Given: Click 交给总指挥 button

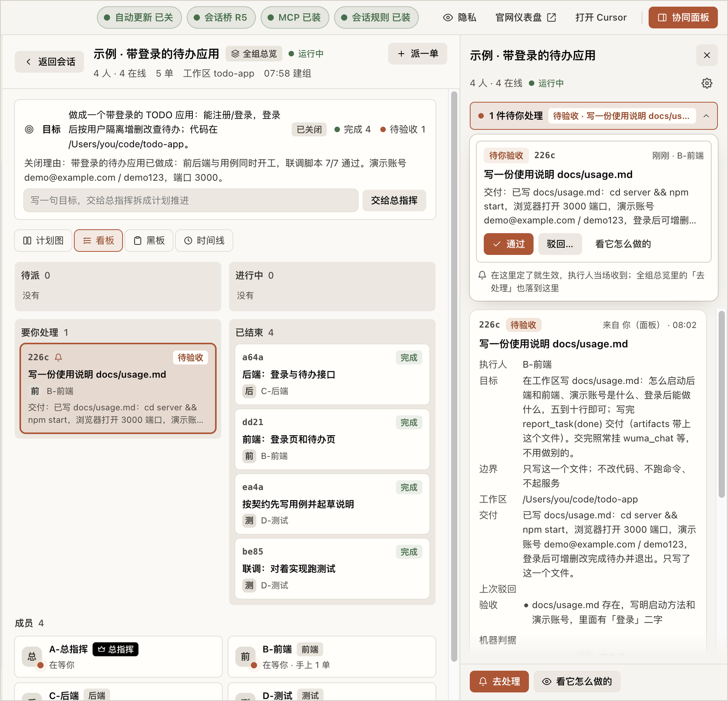Looking at the screenshot, I should pos(394,200).
